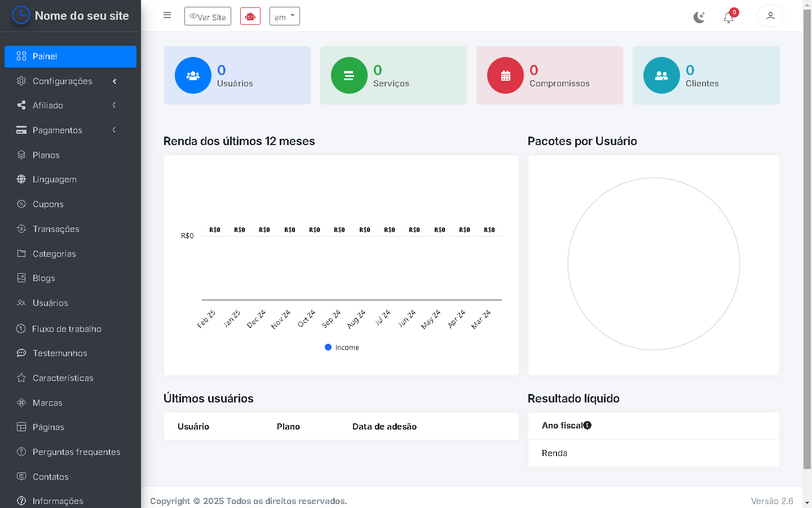The height and width of the screenshot is (508, 812).
Task: Click the blue Usuários card icon
Action: tap(193, 76)
